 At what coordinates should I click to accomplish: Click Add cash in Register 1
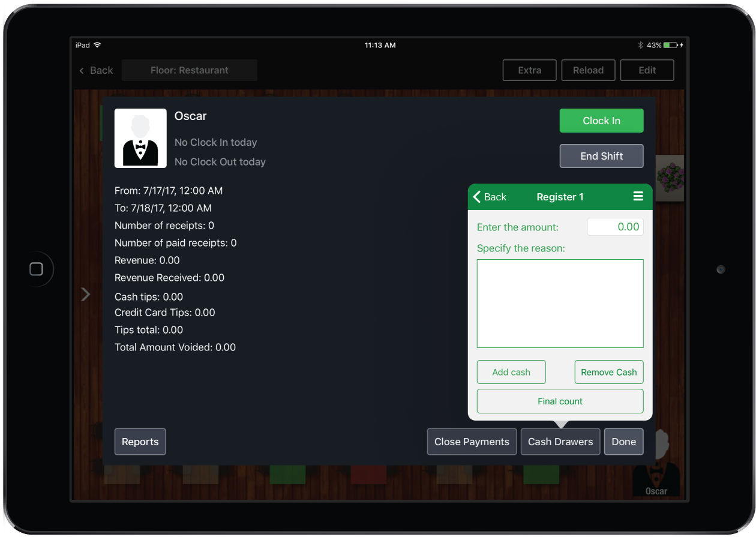(x=511, y=372)
